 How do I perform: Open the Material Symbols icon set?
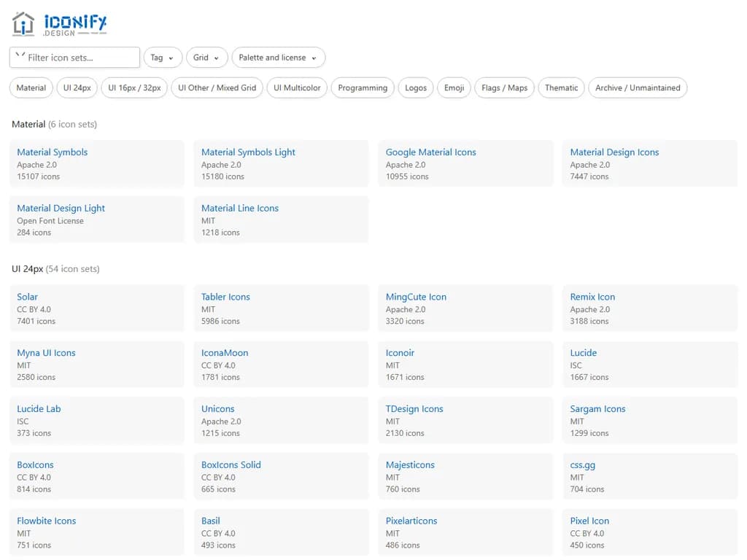52,152
